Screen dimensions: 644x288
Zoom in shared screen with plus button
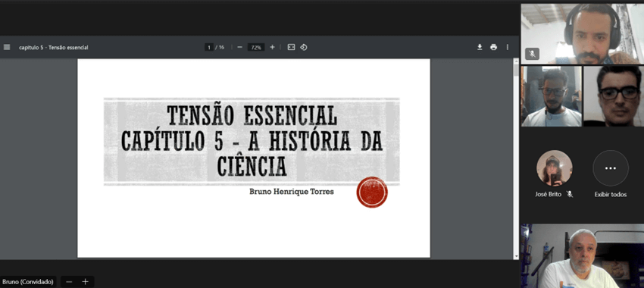85,282
